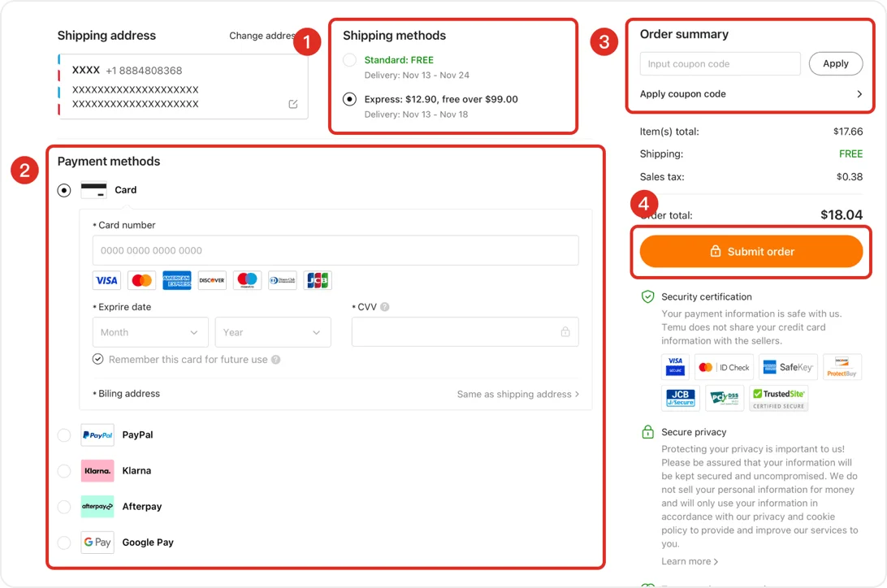This screenshot has width=887, height=588.
Task: Click the TrustedSite certified secure badge
Action: pos(778,398)
